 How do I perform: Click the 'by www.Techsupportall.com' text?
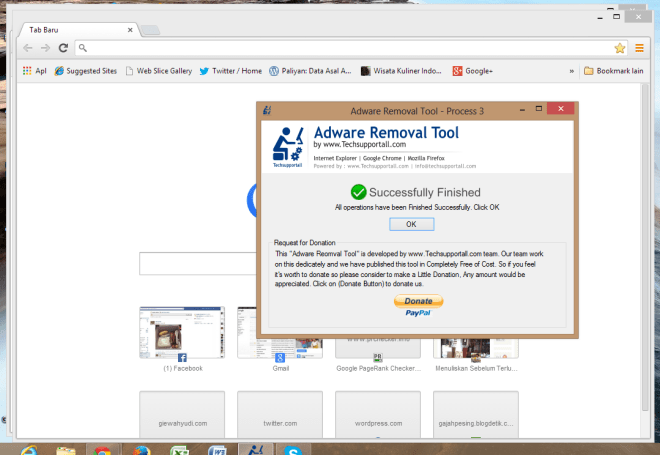click(x=359, y=144)
